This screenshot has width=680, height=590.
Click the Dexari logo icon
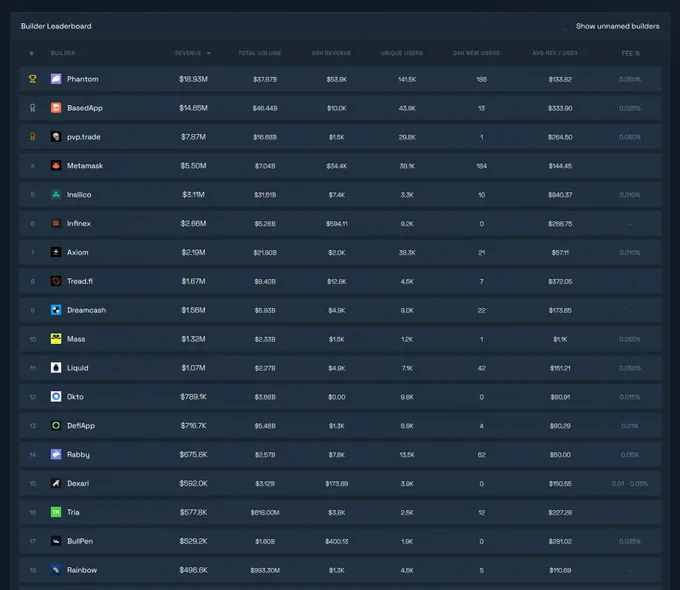[56, 483]
